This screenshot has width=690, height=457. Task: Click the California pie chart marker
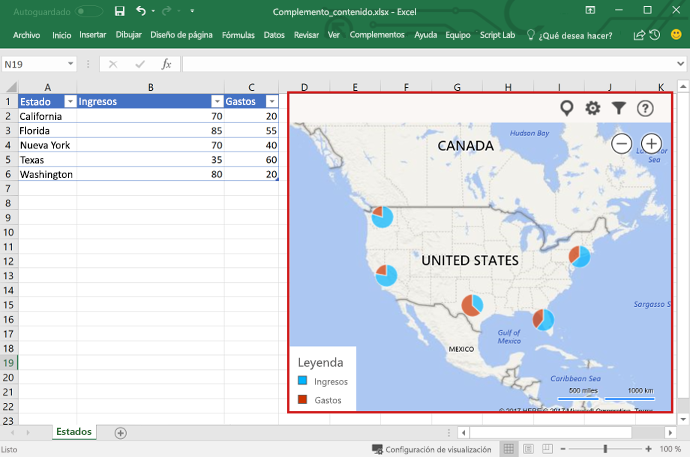pos(386,275)
